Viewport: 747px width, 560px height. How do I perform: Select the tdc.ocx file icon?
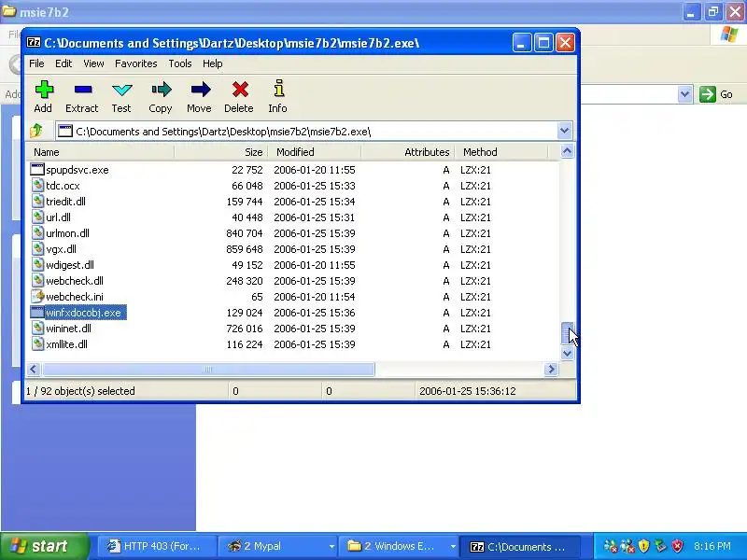pos(37,185)
